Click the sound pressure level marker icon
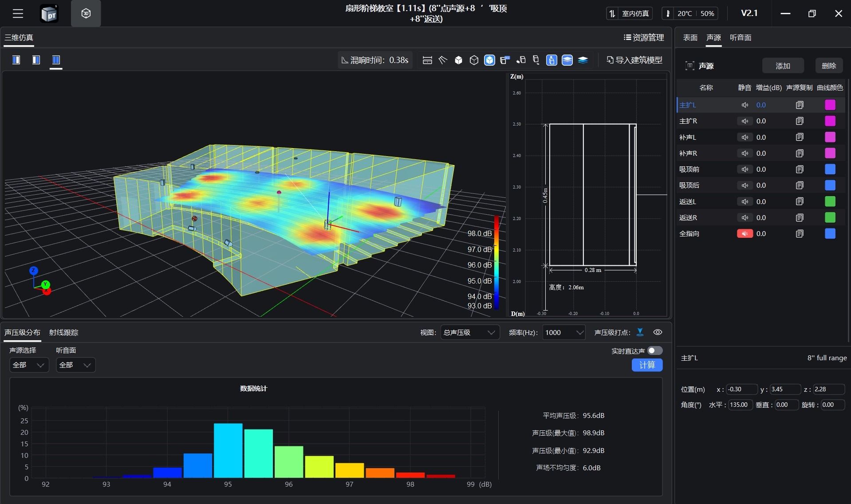This screenshot has width=851, height=504. [x=640, y=332]
